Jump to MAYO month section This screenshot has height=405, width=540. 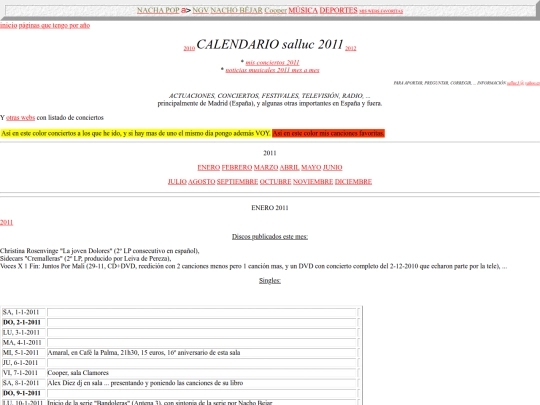pos(311,167)
